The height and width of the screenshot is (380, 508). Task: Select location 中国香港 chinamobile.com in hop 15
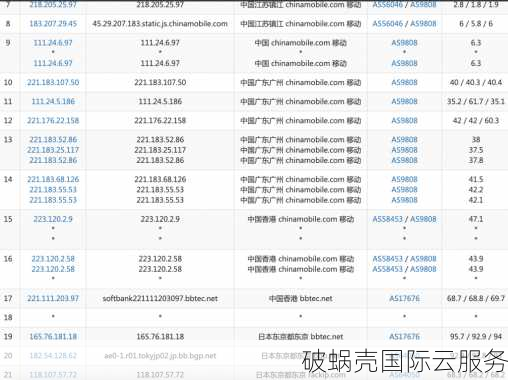pos(300,219)
